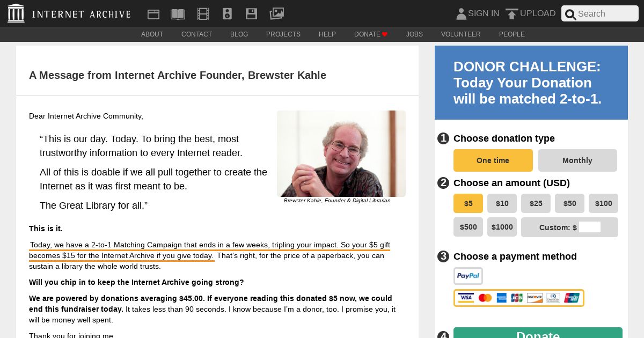Open the Software floppy disk icon
The width and height of the screenshot is (644, 338).
251,14
